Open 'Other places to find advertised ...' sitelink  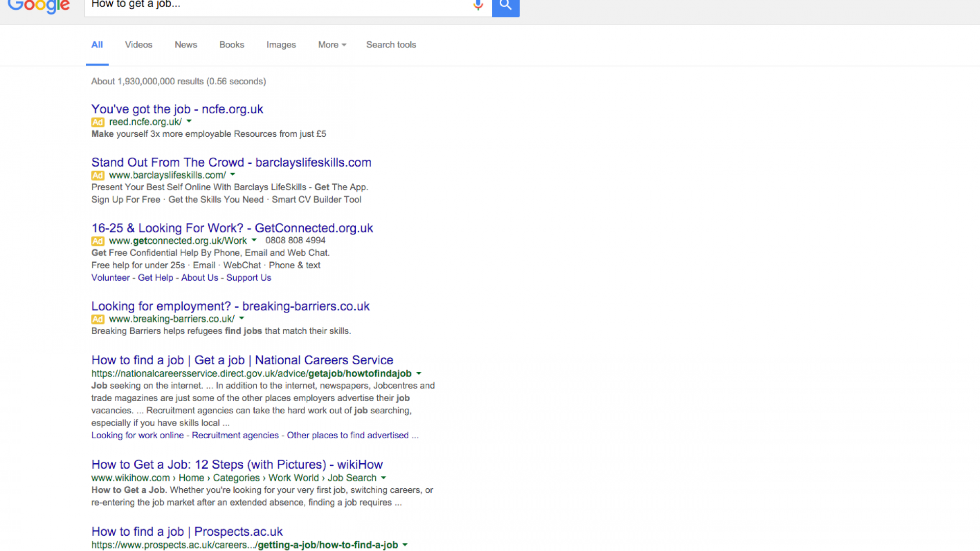pos(353,435)
